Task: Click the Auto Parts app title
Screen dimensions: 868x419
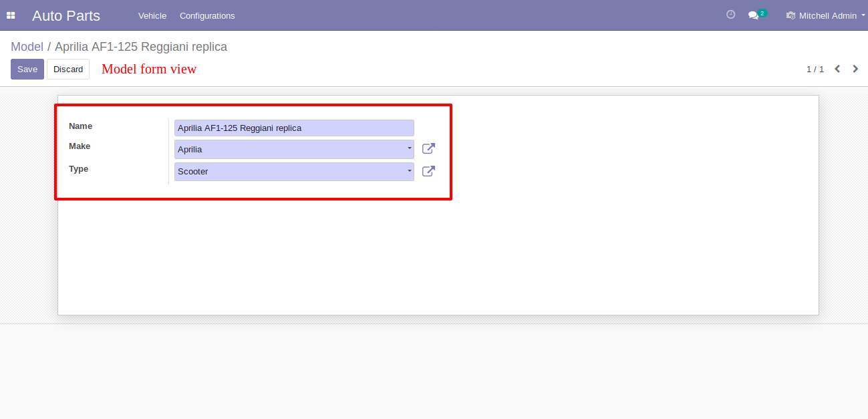Action: pos(66,15)
